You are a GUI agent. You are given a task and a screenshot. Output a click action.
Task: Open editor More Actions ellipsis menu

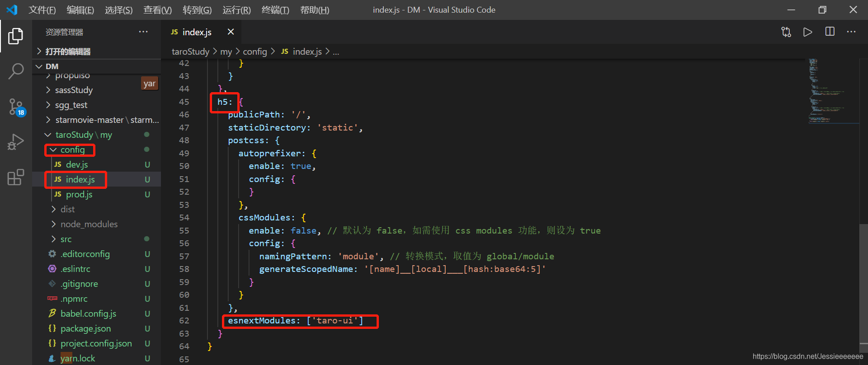(x=851, y=32)
